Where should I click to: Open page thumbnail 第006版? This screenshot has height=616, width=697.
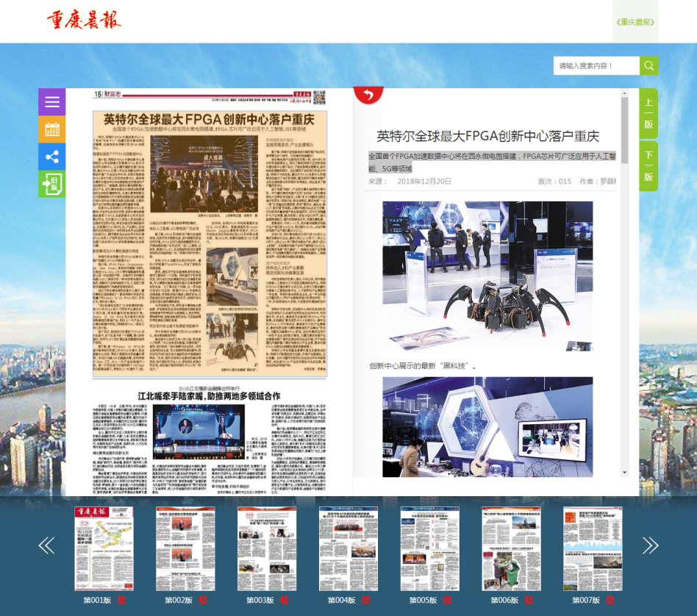511,548
